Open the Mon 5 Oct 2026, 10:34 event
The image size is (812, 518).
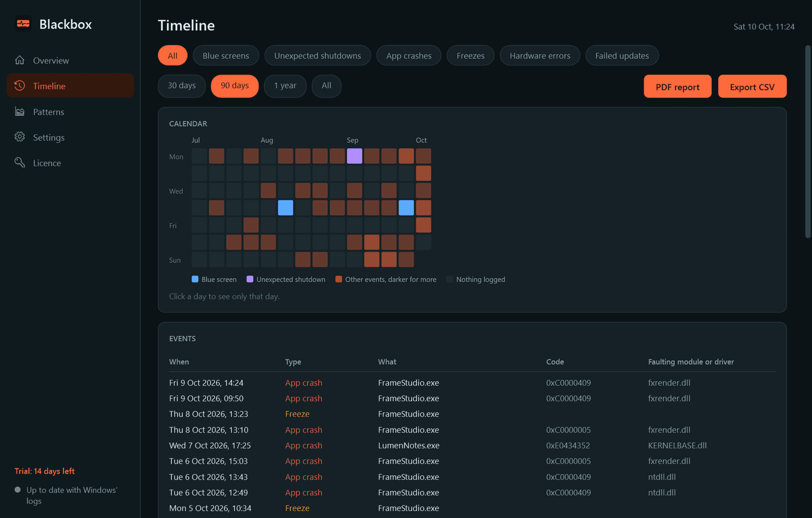click(x=472, y=508)
